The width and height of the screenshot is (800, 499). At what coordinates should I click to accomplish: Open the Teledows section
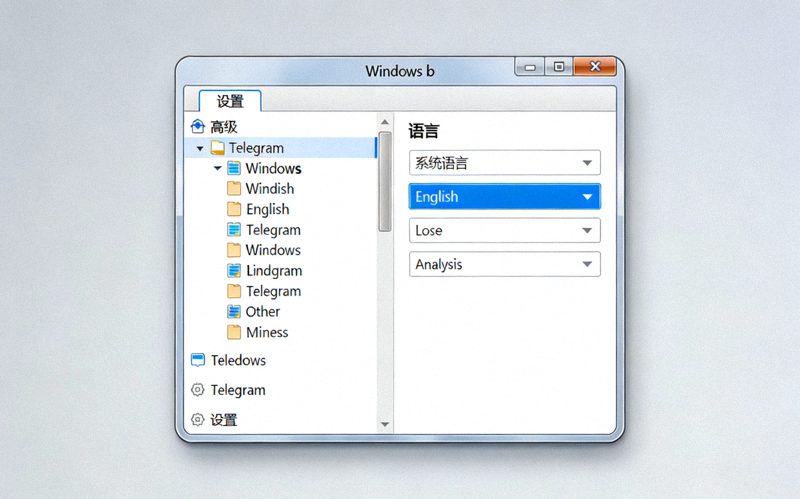[x=238, y=360]
